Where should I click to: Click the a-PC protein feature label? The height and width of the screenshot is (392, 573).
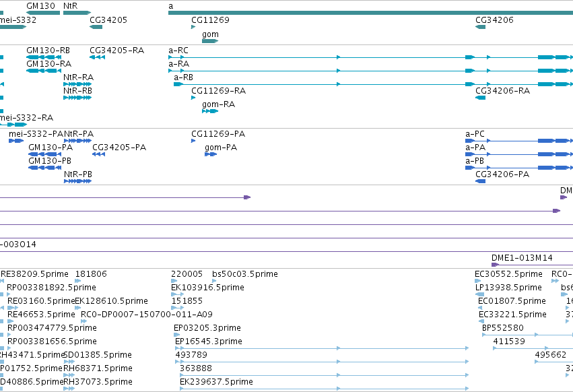[x=475, y=134]
